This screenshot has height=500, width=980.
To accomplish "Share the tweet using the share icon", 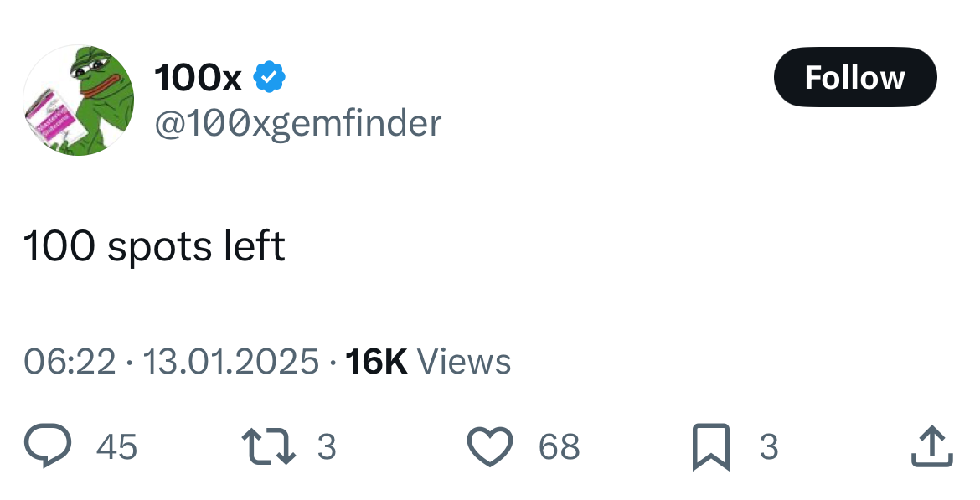I will [x=931, y=446].
